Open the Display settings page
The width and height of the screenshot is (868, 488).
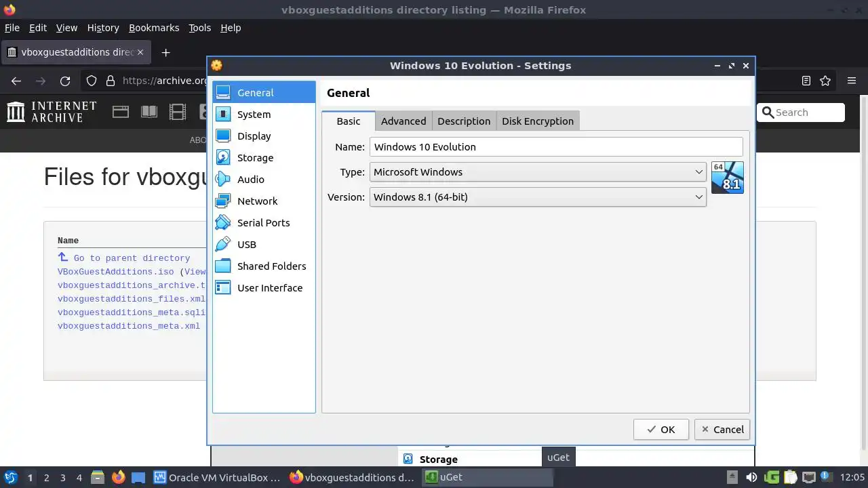(x=264, y=136)
